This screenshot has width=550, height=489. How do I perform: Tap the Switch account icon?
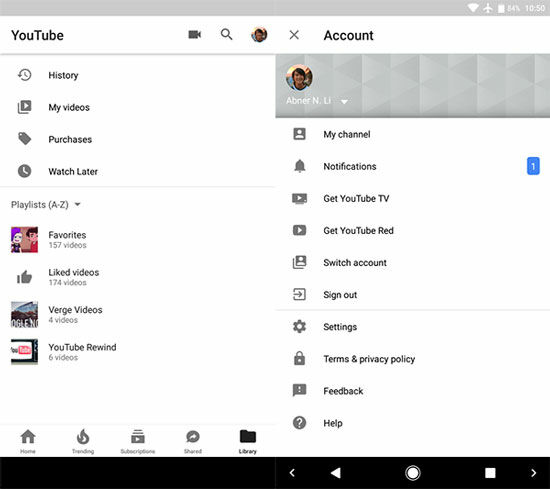(299, 262)
